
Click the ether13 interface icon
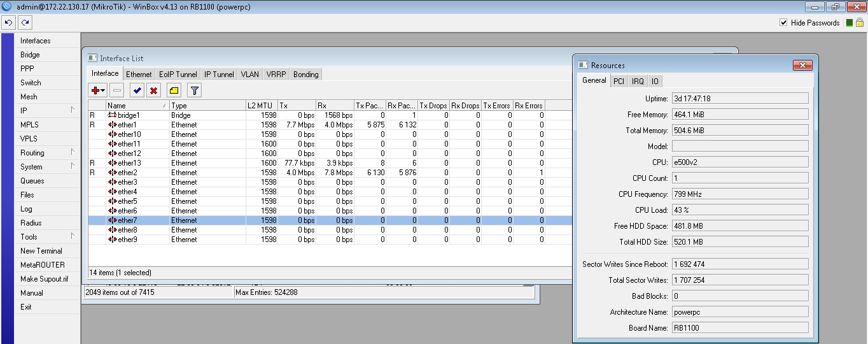click(113, 163)
